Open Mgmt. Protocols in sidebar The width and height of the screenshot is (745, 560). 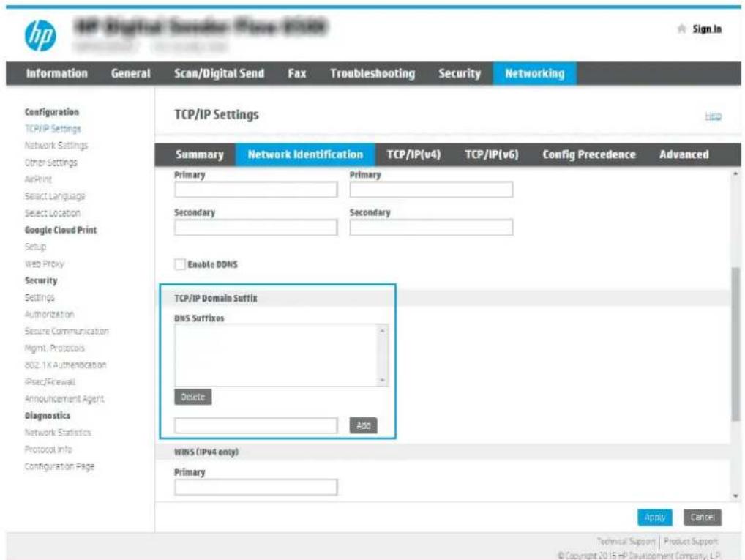click(55, 348)
